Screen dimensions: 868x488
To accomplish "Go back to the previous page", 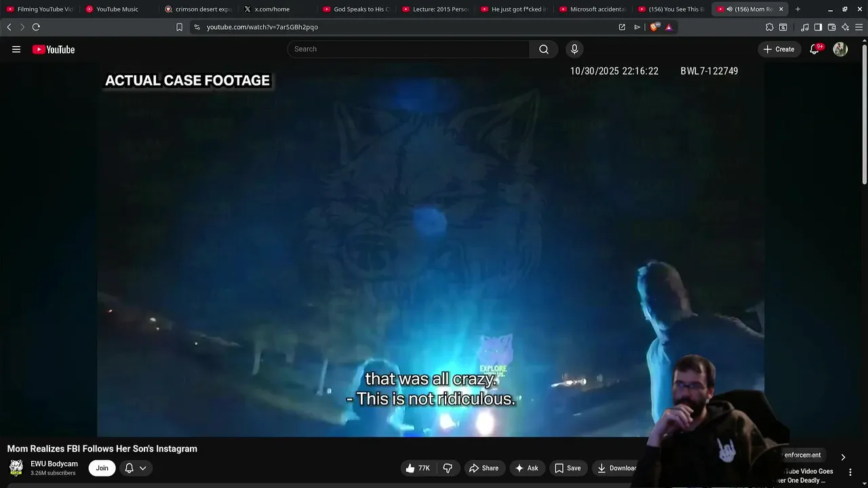I will [9, 27].
